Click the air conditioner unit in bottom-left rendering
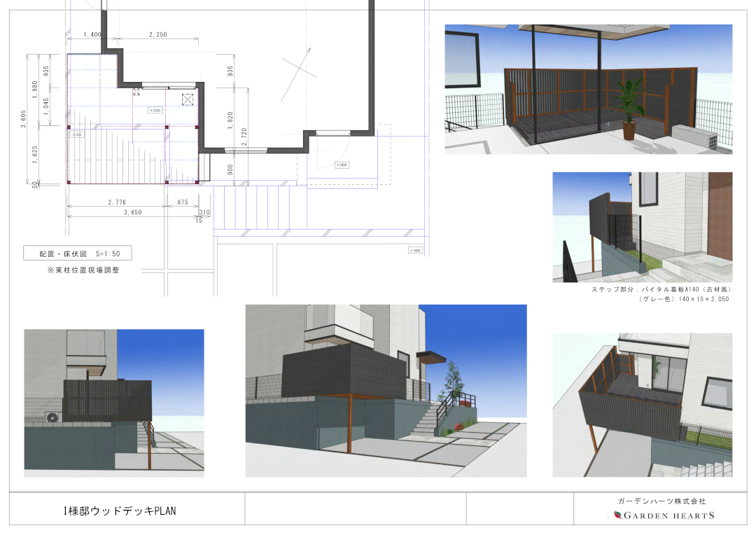The width and height of the screenshot is (756, 535). (52, 417)
